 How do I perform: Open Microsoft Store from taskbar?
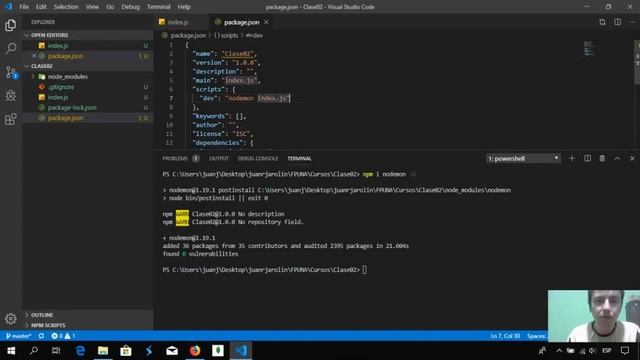(x=126, y=351)
